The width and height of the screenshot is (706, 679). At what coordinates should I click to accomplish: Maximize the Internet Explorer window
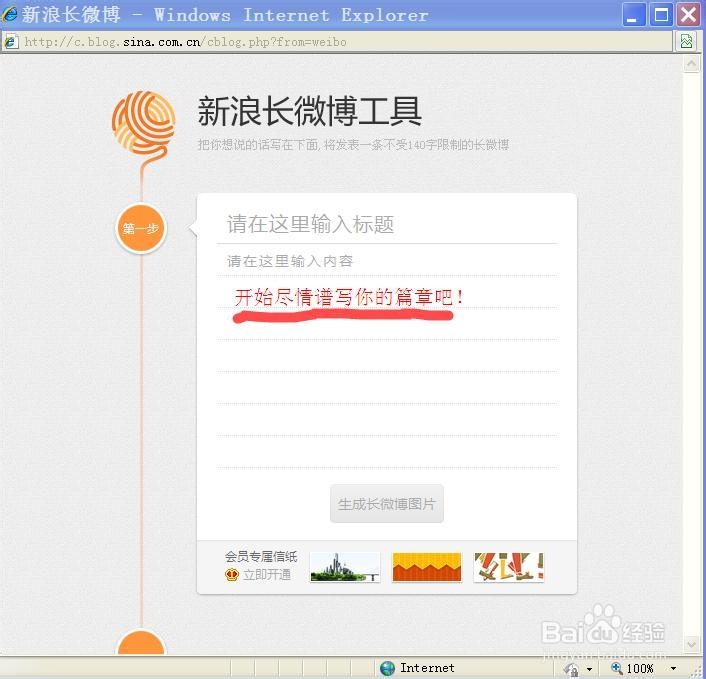(x=661, y=14)
